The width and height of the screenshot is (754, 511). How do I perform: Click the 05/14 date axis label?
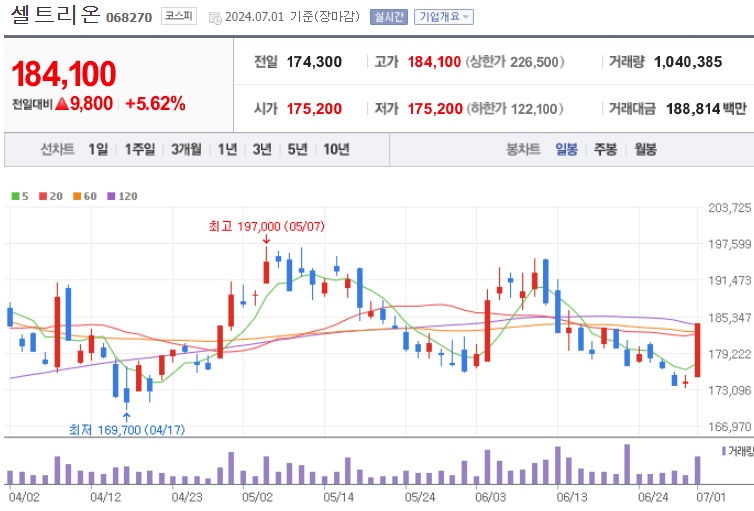click(x=339, y=497)
